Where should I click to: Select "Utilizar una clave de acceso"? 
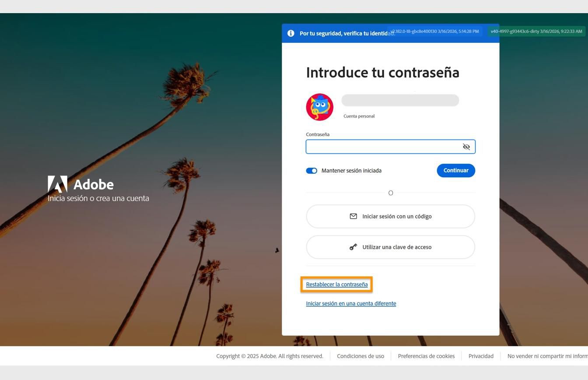coord(390,246)
